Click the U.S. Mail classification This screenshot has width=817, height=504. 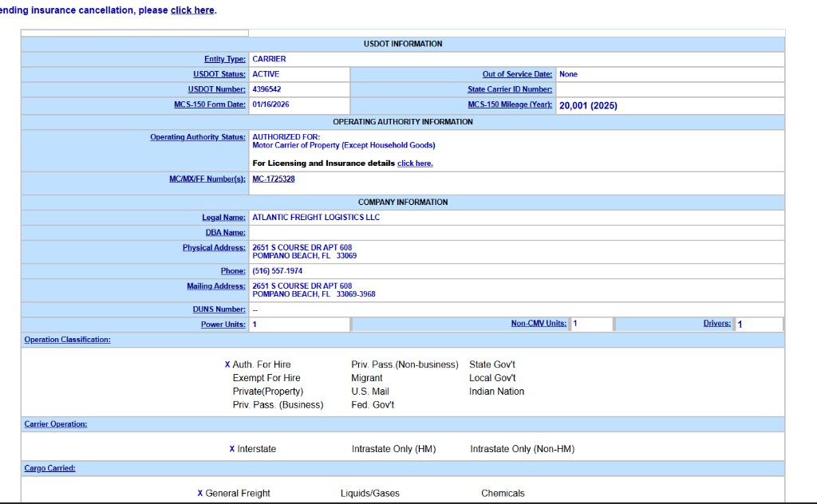(370, 392)
